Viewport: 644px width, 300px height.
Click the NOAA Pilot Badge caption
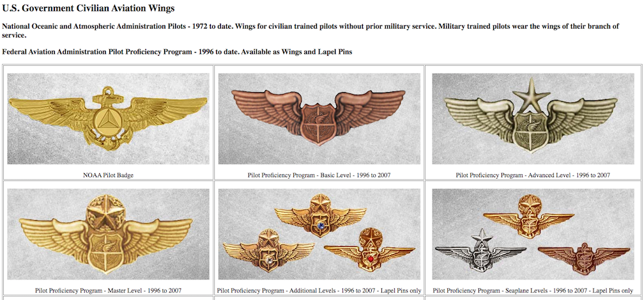click(x=109, y=175)
